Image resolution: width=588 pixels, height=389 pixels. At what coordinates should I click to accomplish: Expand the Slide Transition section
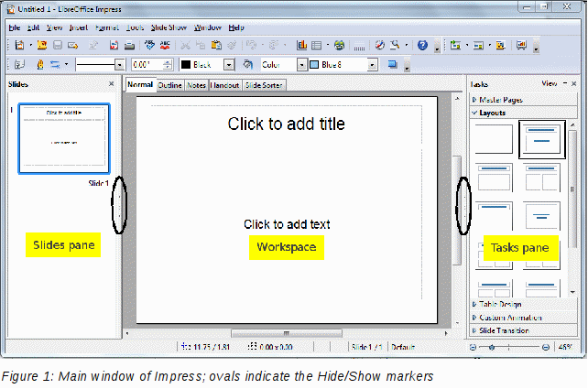point(524,330)
